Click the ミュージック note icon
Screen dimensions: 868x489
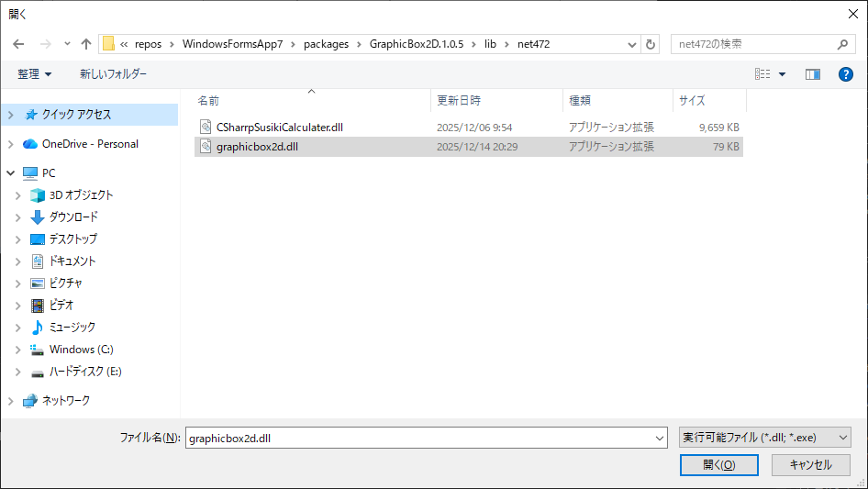37,328
